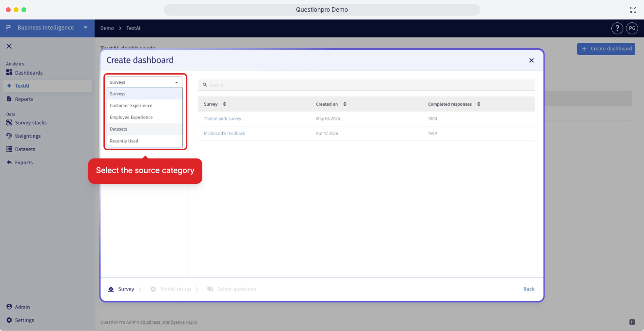
Task: Click the grid icon in bottom-right corner
Action: [x=632, y=322]
